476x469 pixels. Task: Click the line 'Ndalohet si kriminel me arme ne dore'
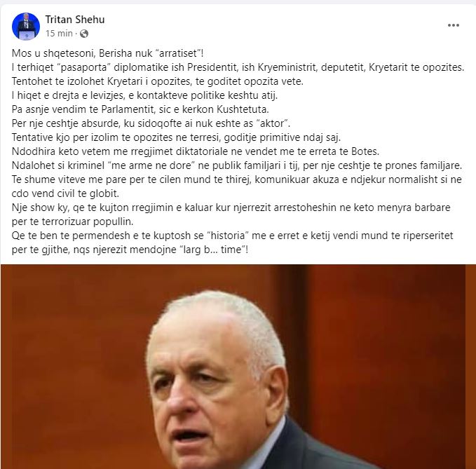point(237,165)
